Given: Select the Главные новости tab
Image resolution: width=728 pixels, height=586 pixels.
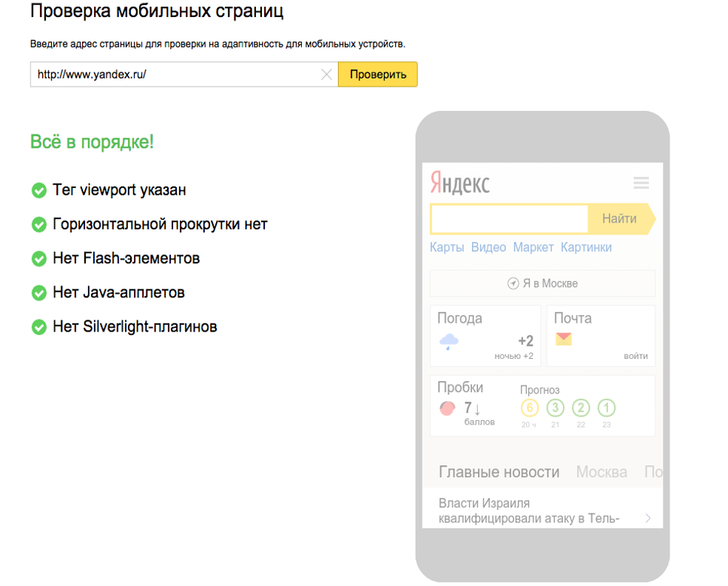Looking at the screenshot, I should (499, 472).
